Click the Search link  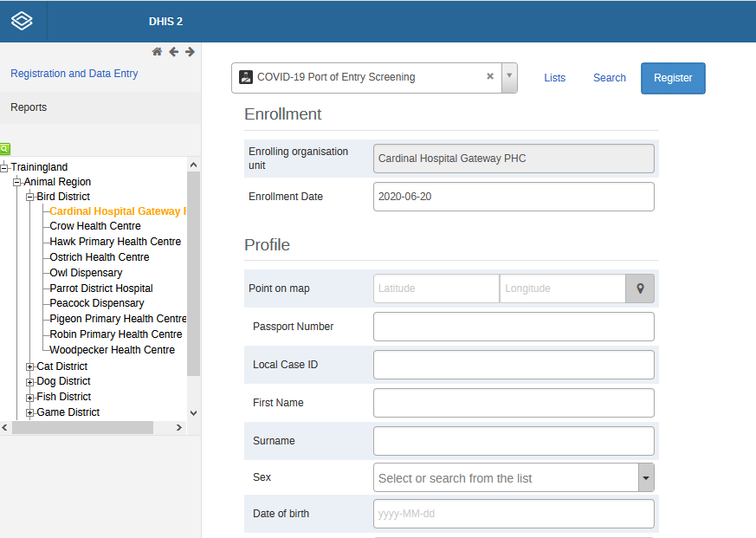(609, 78)
